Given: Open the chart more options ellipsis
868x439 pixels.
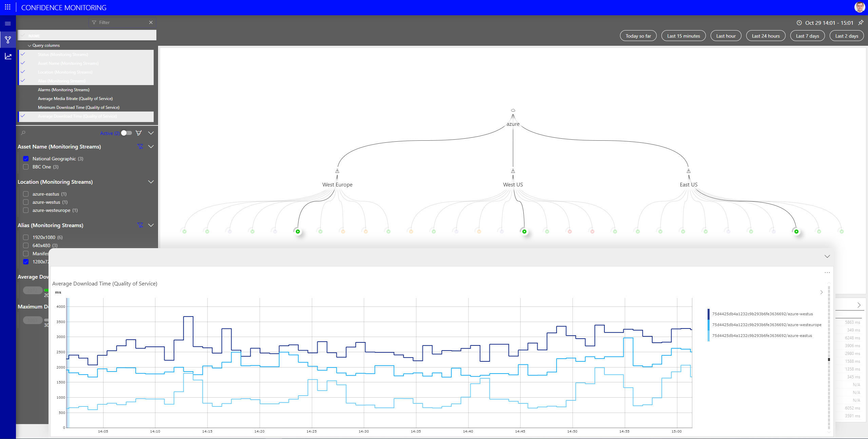Looking at the screenshot, I should coord(827,273).
